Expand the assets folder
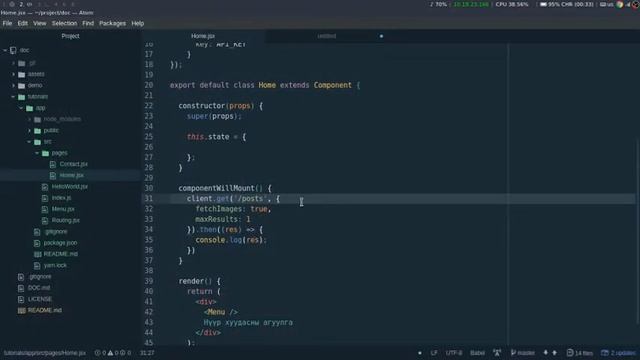 pos(13,74)
